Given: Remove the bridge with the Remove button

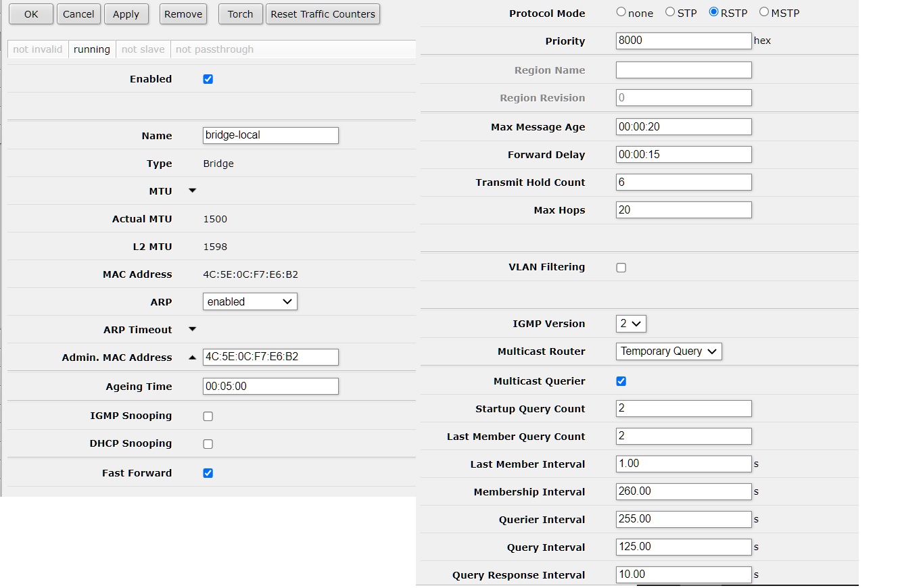Looking at the screenshot, I should [183, 14].
